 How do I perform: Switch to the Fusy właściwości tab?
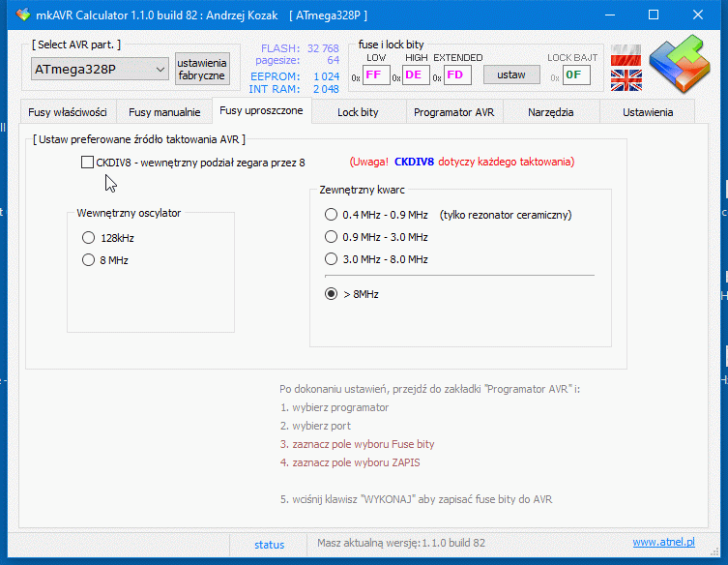(69, 112)
